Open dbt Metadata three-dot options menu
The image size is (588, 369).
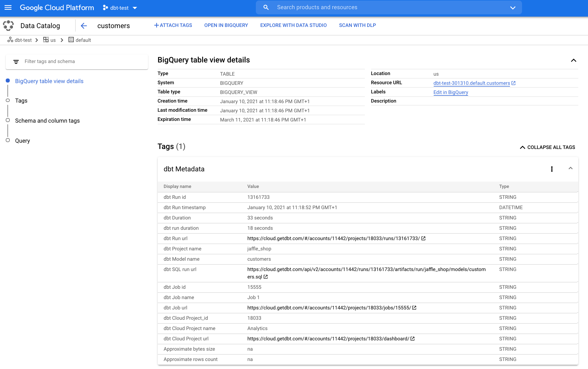click(x=552, y=169)
